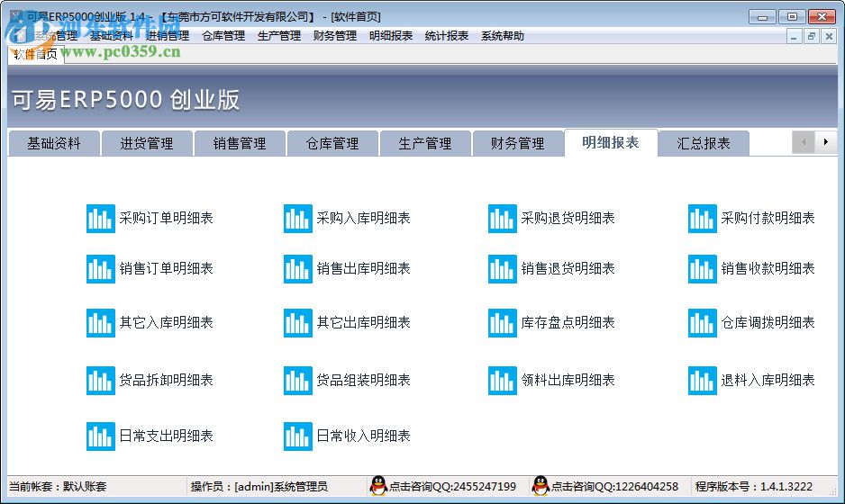Screen dimensions: 845x504
Task: Open the 系统管理 menu
Action: [x=56, y=36]
